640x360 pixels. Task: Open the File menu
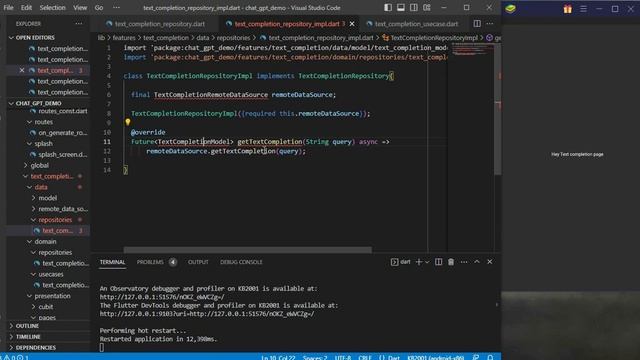tap(8, 8)
